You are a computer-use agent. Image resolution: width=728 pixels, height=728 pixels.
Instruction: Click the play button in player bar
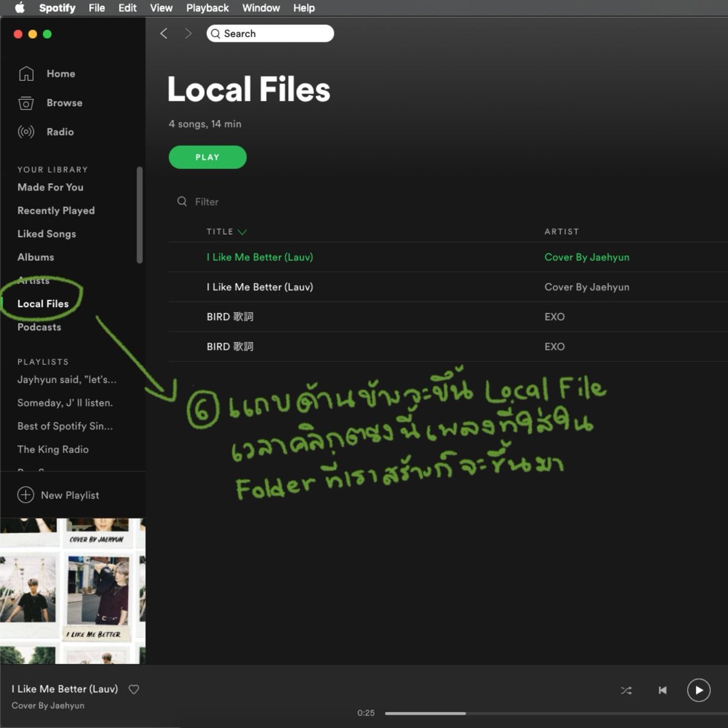[x=699, y=690]
